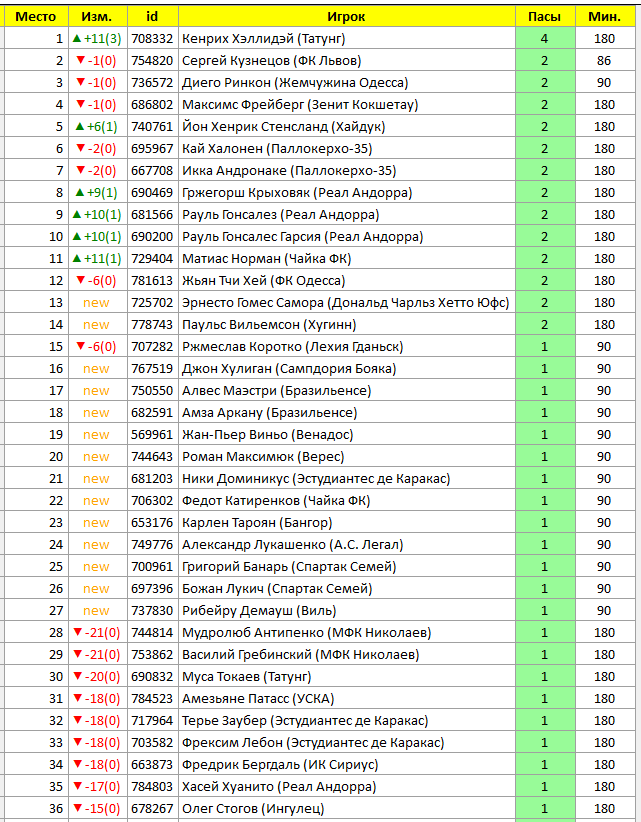Click the down arrow in Мудролюб Антипенко row
This screenshot has height=822, width=641.
78,632
